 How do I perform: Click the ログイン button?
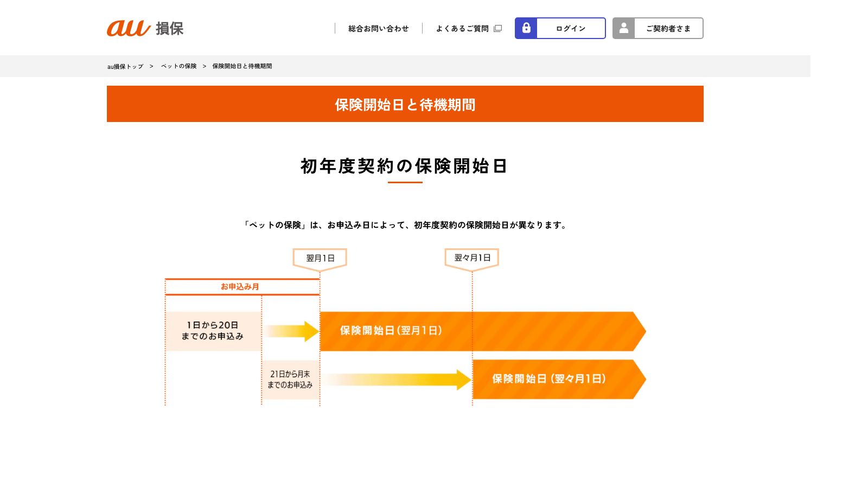tap(560, 28)
